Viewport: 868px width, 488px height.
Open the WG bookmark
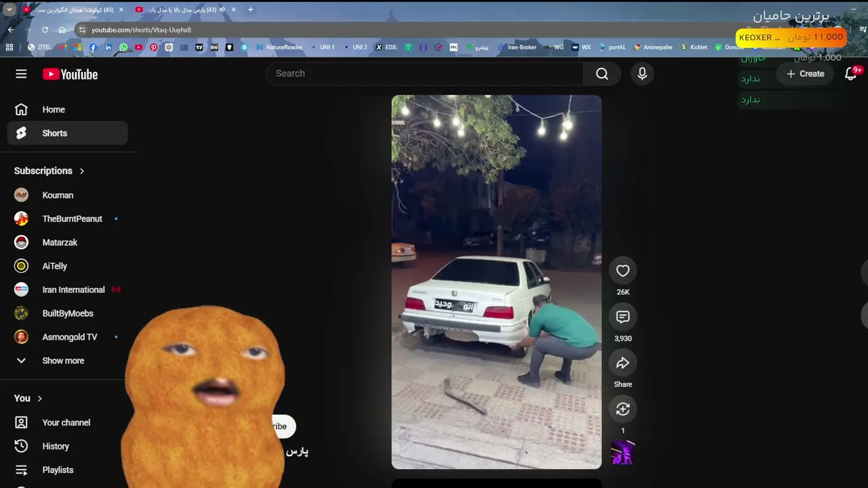point(554,47)
